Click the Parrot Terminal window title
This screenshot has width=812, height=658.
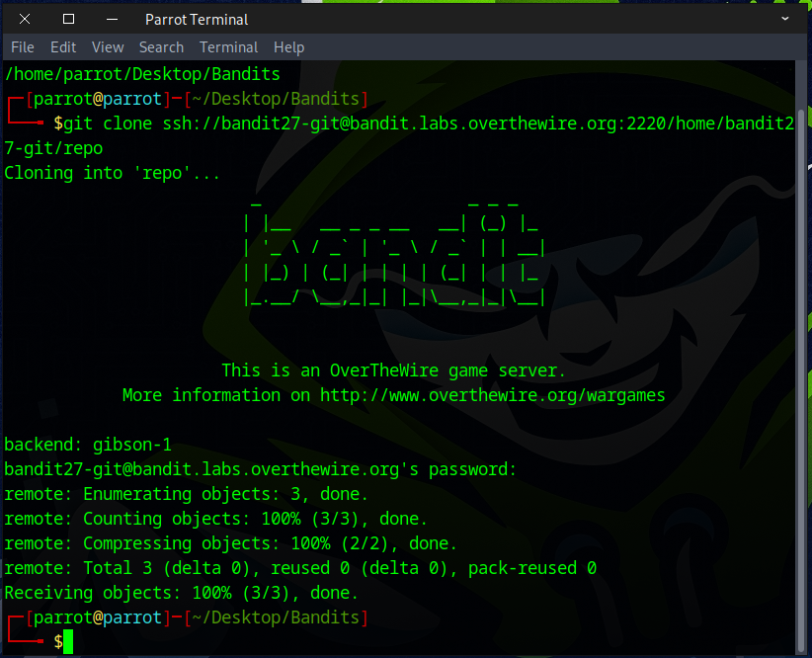tap(197, 19)
